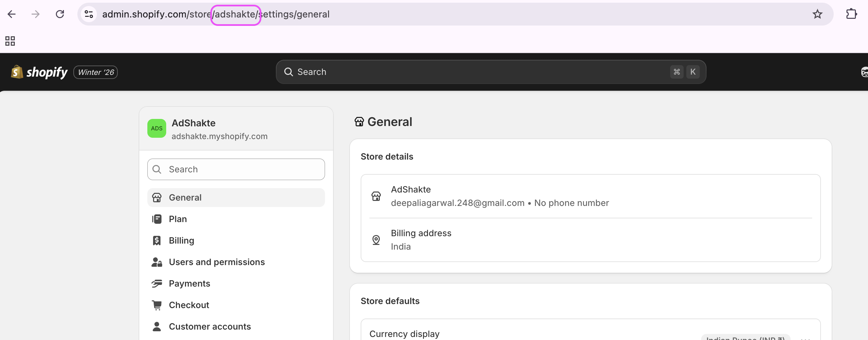Open the browser extensions puzzle icon
868x340 pixels.
click(x=851, y=14)
